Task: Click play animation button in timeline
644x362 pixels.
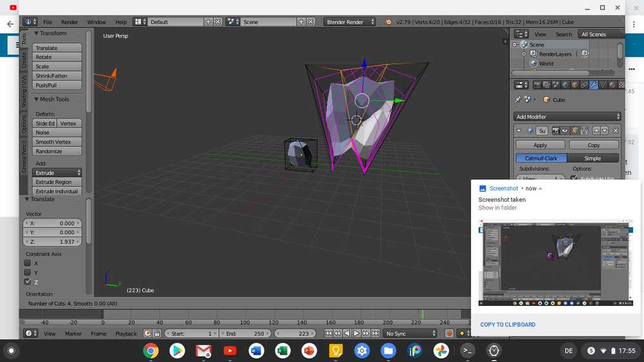Action: [356, 334]
